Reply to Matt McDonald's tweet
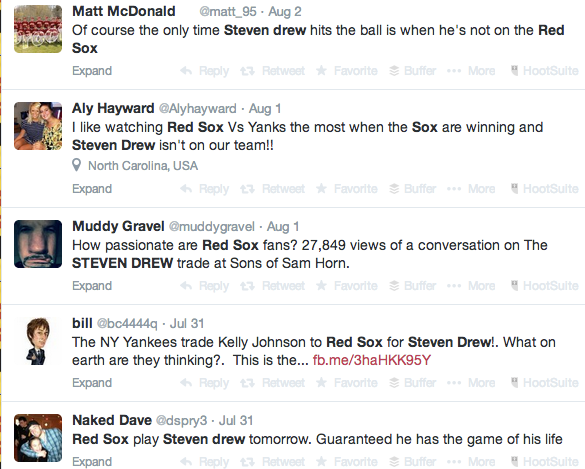The height and width of the screenshot is (469, 585). point(204,71)
